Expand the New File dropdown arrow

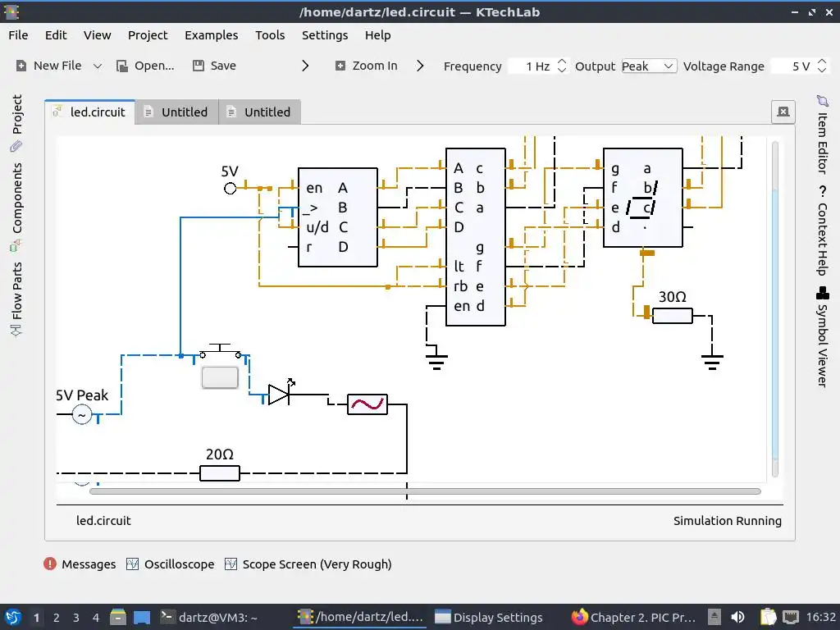point(98,66)
